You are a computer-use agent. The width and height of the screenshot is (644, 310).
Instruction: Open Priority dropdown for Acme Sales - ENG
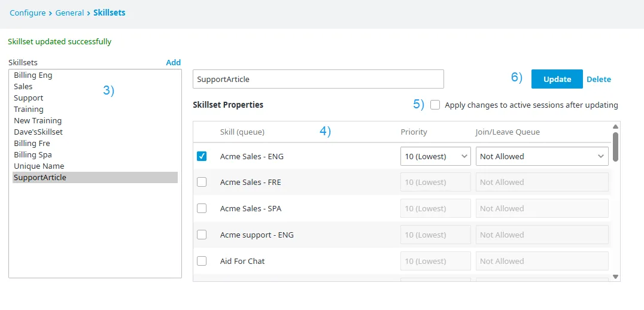(435, 156)
